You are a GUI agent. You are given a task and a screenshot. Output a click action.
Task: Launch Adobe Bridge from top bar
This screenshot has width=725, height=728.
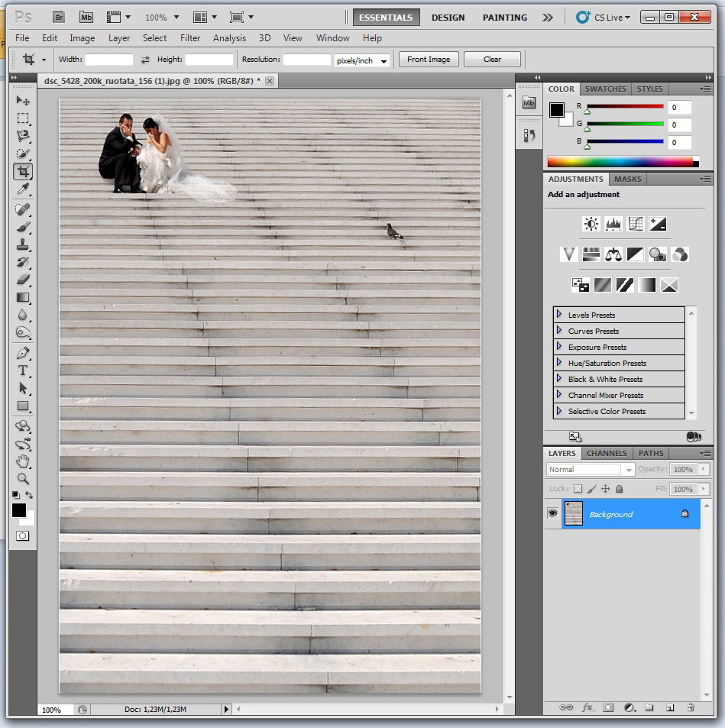click(60, 17)
